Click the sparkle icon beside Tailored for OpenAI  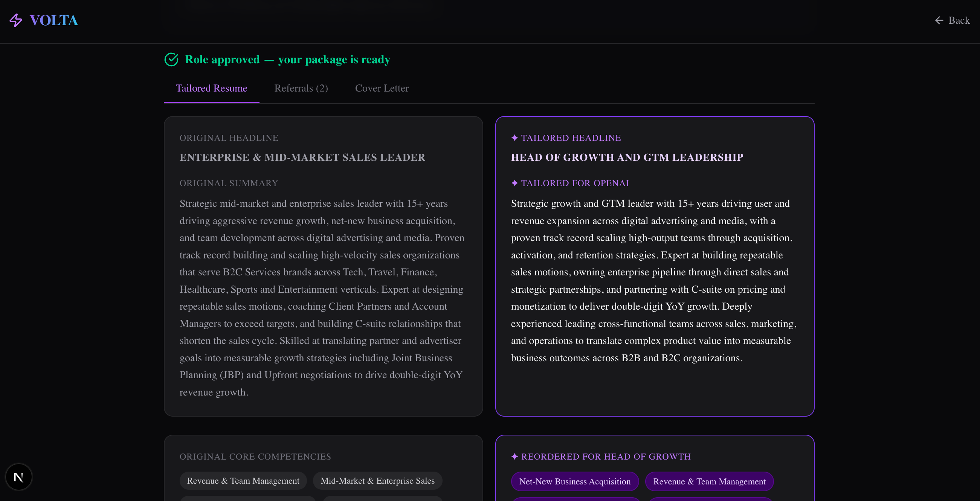pyautogui.click(x=514, y=183)
